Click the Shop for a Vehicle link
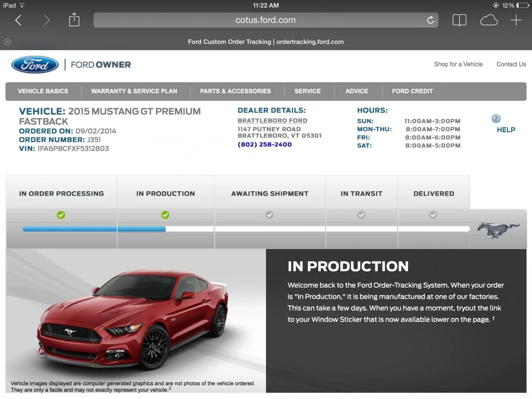This screenshot has height=399, width=532. click(458, 64)
